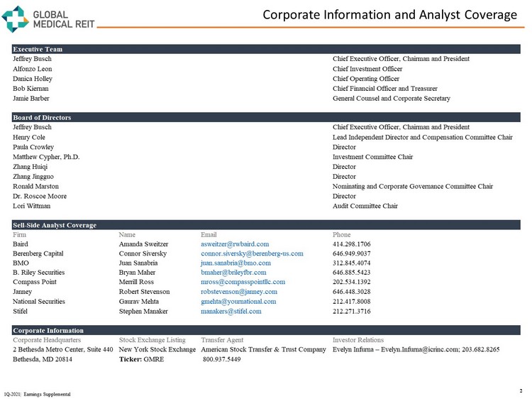This screenshot has height=399, width=532.
Task: Select Matthew Cypher, Ph.D. name
Action: point(46,157)
